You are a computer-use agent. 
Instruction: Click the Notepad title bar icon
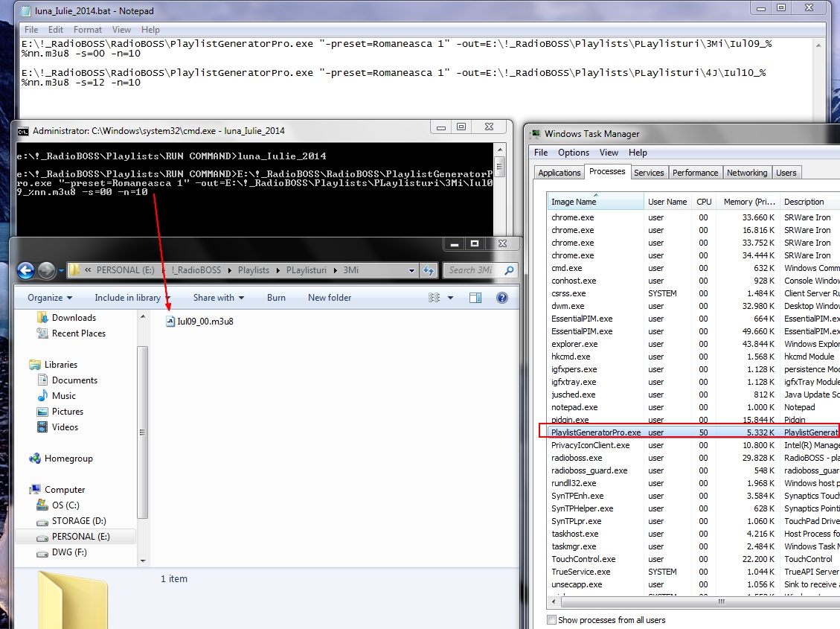tap(25, 10)
